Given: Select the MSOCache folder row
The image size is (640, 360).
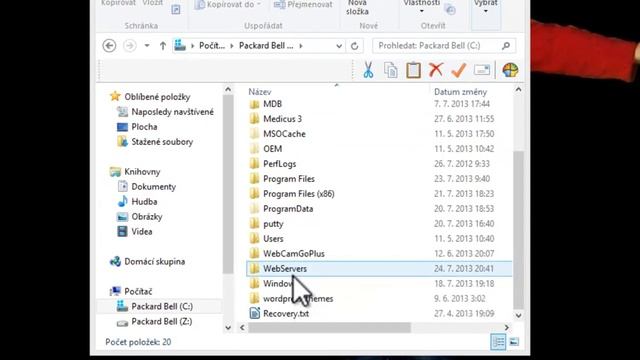Looking at the screenshot, I should point(380,134).
